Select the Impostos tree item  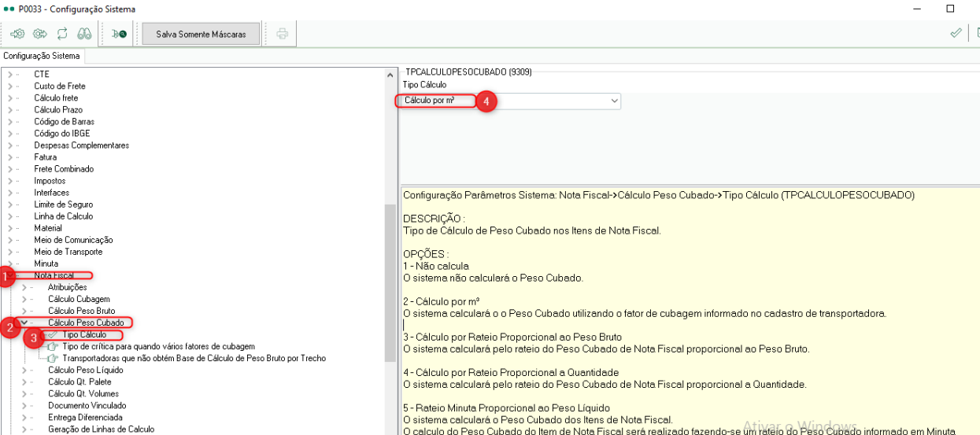[50, 181]
